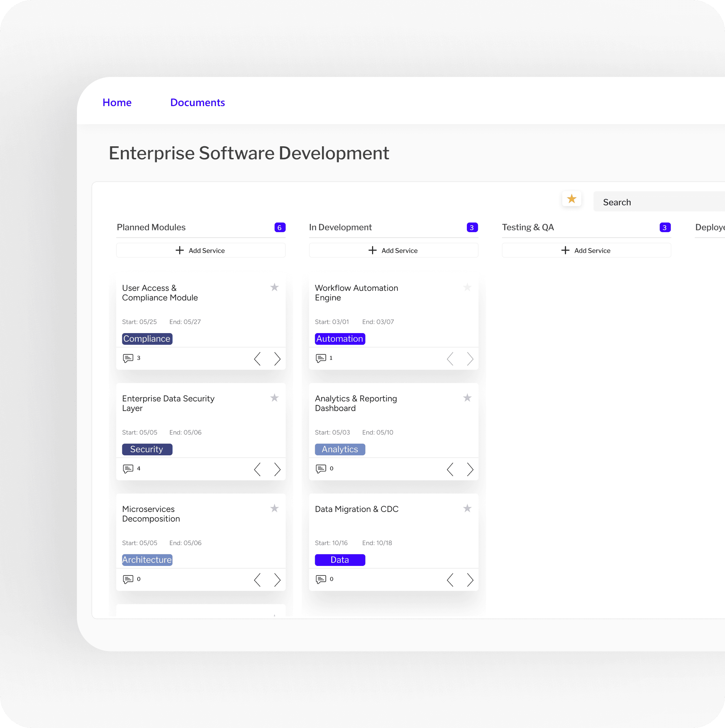Click comment icon on Microservices Decomposition card
This screenshot has width=725, height=728.
128,579
